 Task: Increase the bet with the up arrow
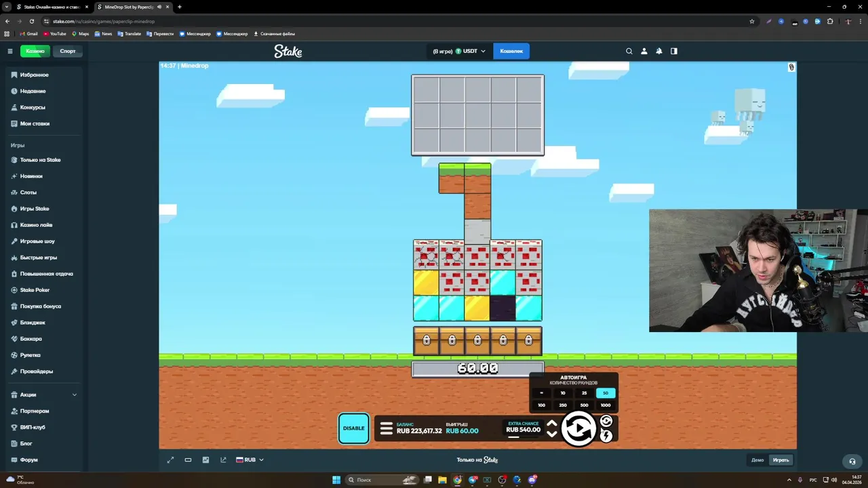click(x=552, y=423)
